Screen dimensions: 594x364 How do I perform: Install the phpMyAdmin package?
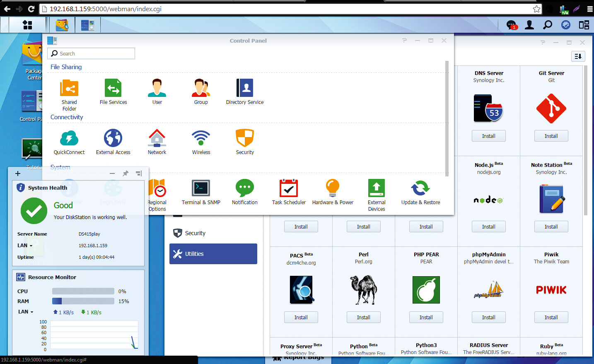coord(489,317)
